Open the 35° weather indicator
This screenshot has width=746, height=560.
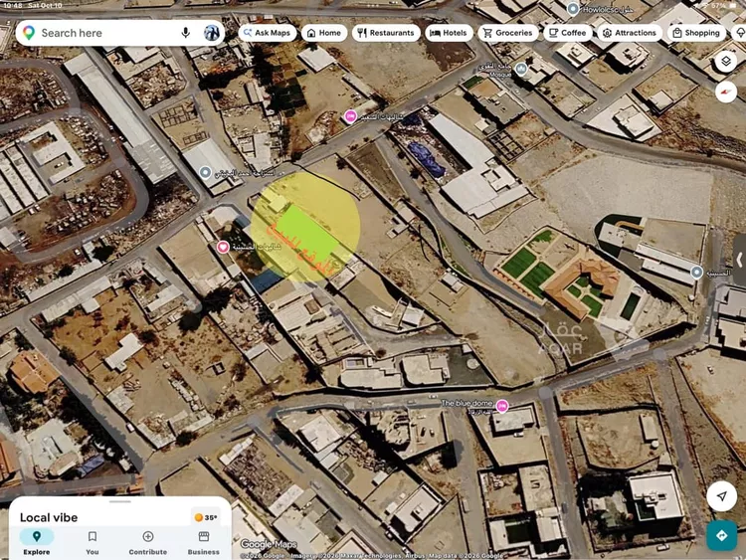click(x=206, y=517)
